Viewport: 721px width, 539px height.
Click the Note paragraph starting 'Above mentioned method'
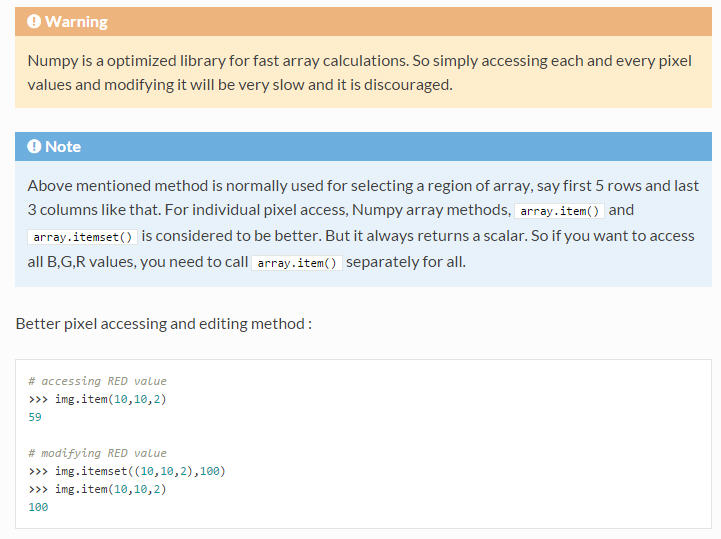coord(363,224)
